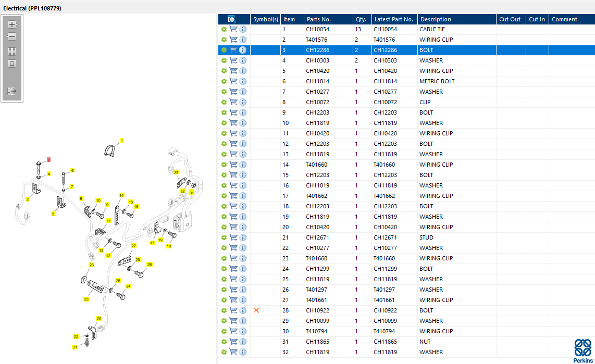Click callout 17 on the diagram
Viewport: 595px width, 364px height.
point(152,243)
